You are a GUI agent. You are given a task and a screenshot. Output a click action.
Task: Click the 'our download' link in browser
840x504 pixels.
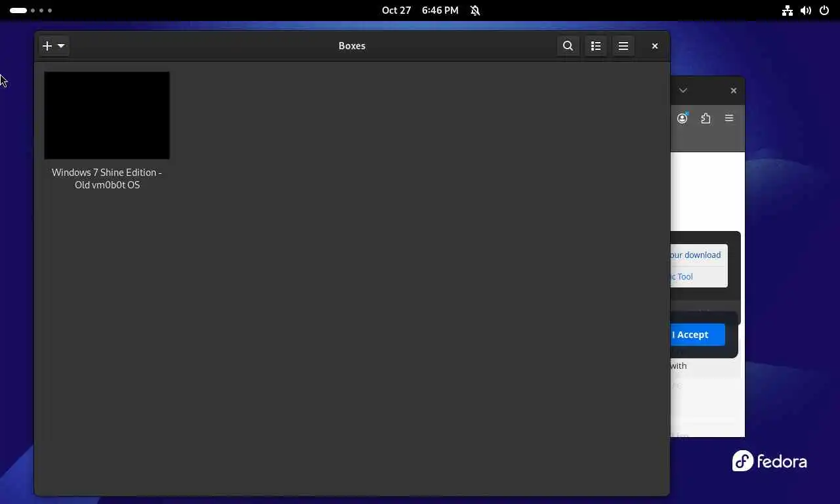[696, 255]
